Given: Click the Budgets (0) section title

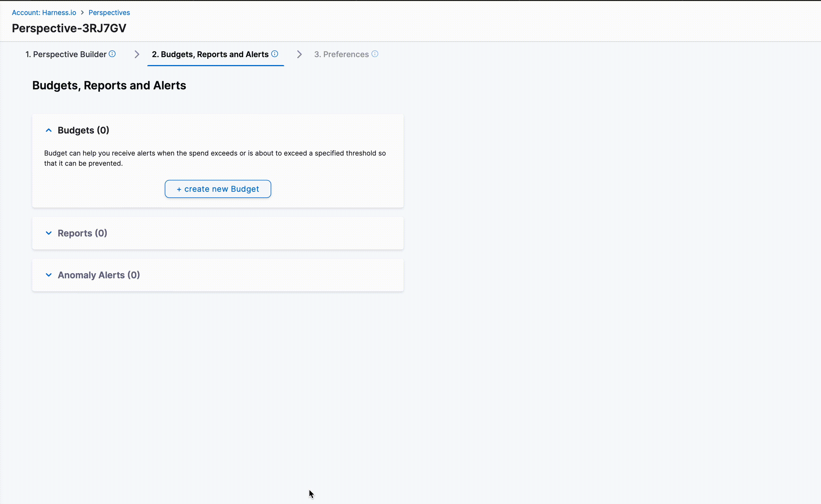Looking at the screenshot, I should 84,130.
